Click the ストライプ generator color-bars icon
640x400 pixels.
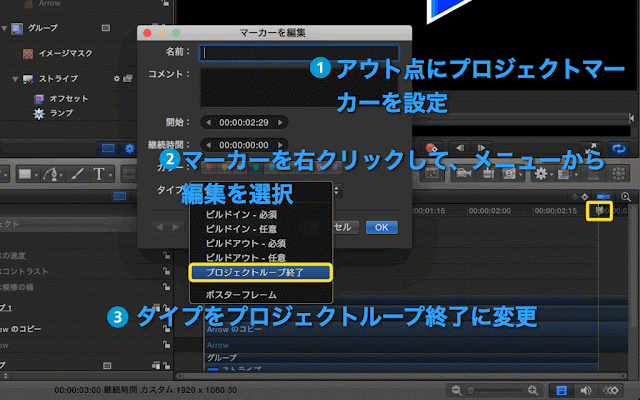click(28, 79)
